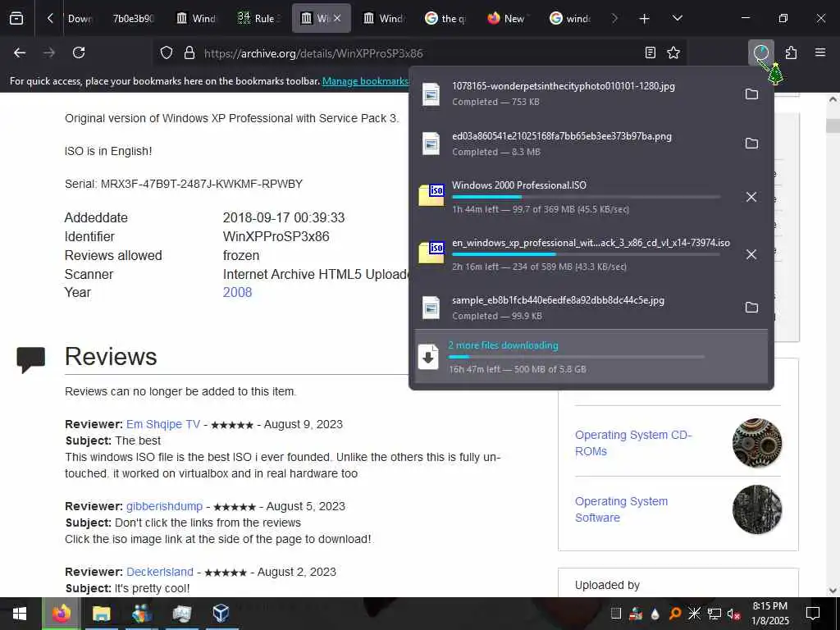Switch to the Rule 34 tab
Screen dimensions: 840x630
click(x=258, y=18)
